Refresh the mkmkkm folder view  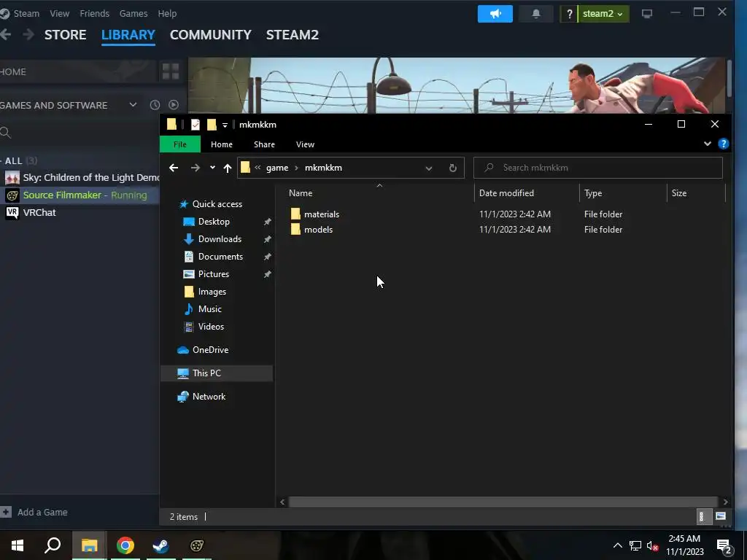pos(452,168)
